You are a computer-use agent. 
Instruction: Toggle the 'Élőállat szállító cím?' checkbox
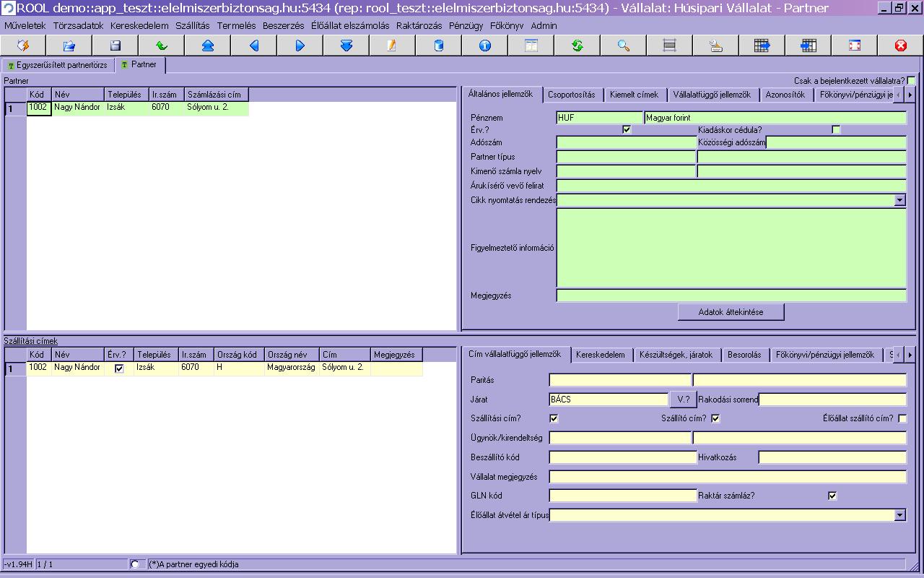902,418
